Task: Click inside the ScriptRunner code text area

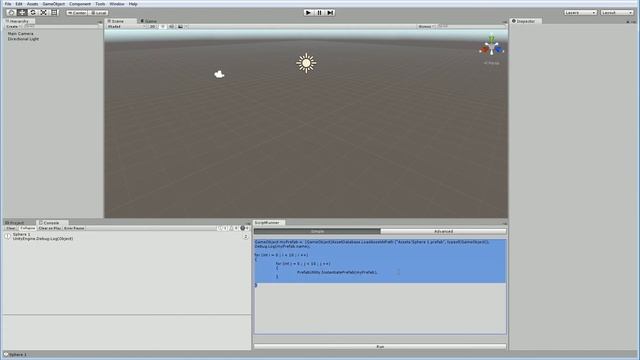Action: (380, 287)
